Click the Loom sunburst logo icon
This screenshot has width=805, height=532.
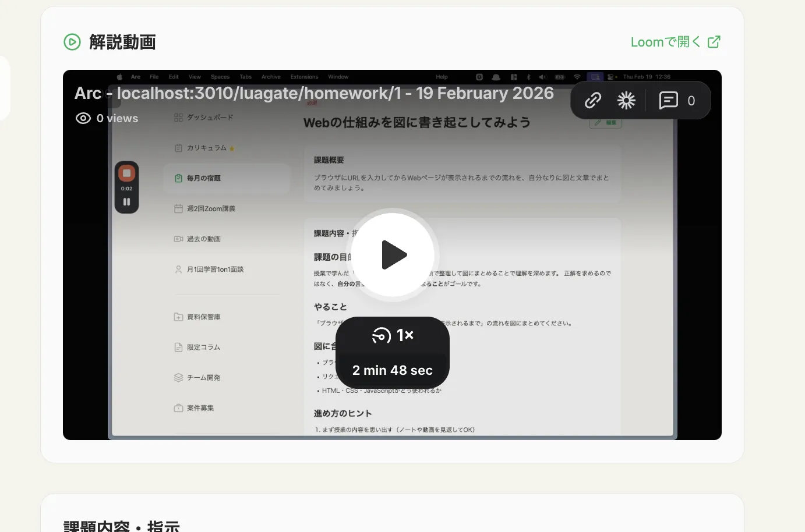[626, 101]
